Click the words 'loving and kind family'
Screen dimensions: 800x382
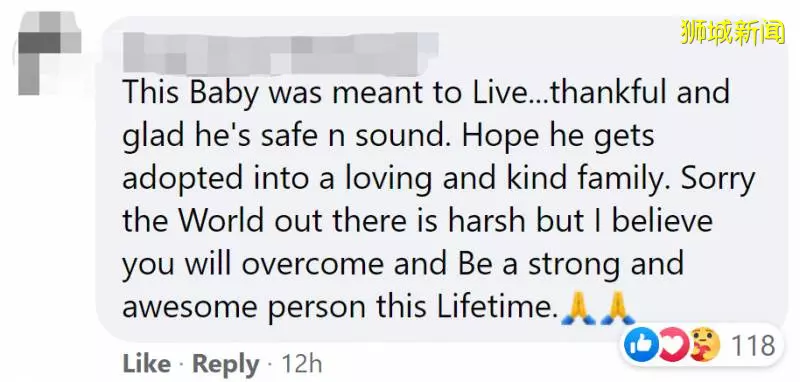503,180
